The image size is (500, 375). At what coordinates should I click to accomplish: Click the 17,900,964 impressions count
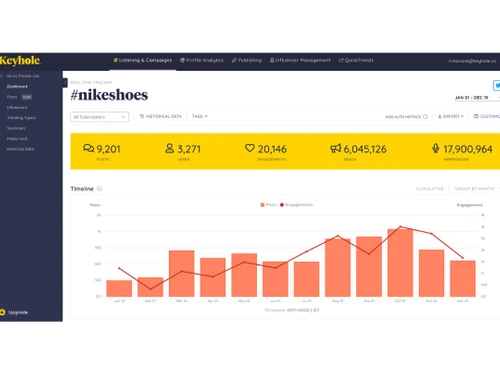tap(468, 149)
